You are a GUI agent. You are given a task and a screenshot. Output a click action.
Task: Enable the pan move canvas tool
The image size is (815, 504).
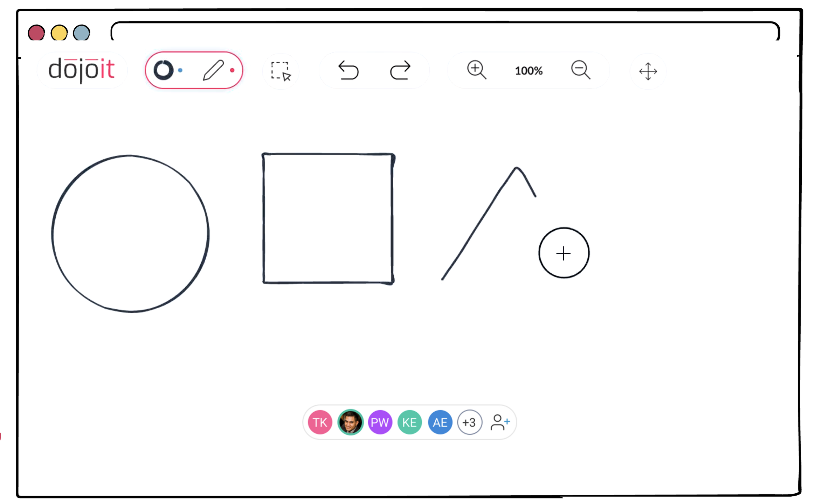[x=648, y=71]
